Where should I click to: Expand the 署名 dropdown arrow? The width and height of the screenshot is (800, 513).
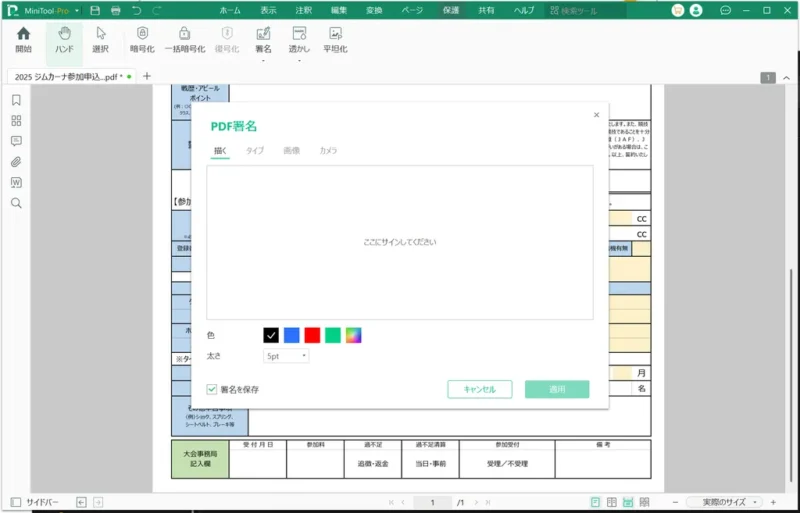(263, 61)
